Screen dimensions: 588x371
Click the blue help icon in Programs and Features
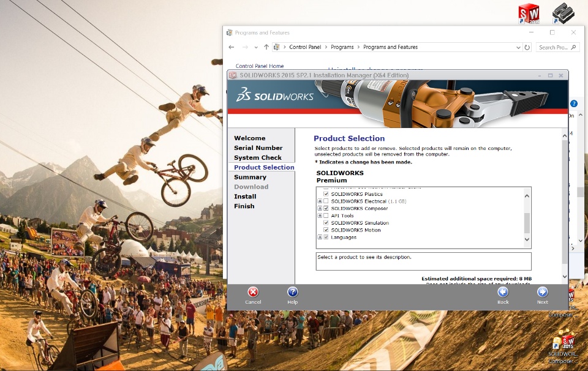pos(574,104)
